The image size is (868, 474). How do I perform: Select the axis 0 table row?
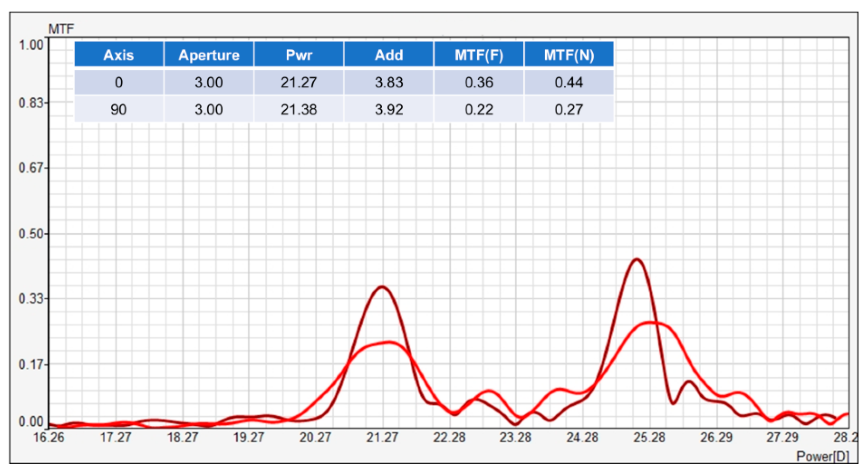click(x=119, y=82)
